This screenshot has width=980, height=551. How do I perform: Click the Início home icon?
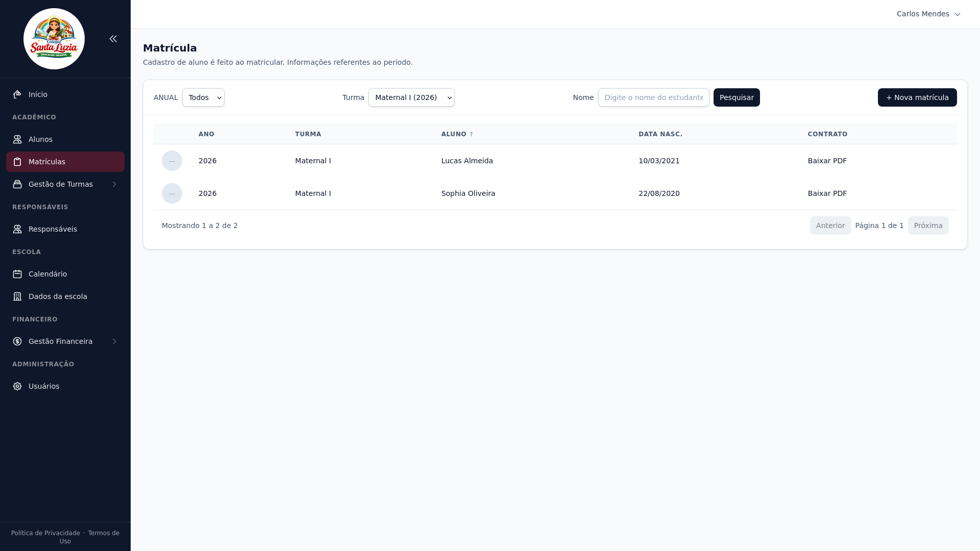click(17, 94)
